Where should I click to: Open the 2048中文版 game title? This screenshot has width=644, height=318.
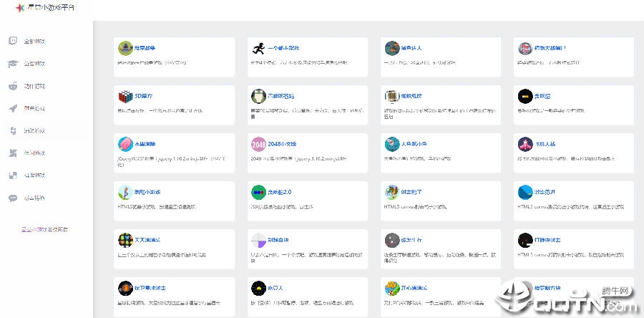pos(282,144)
